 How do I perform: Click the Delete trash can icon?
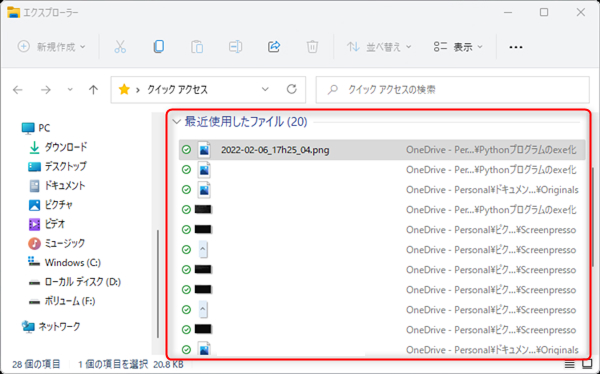312,47
